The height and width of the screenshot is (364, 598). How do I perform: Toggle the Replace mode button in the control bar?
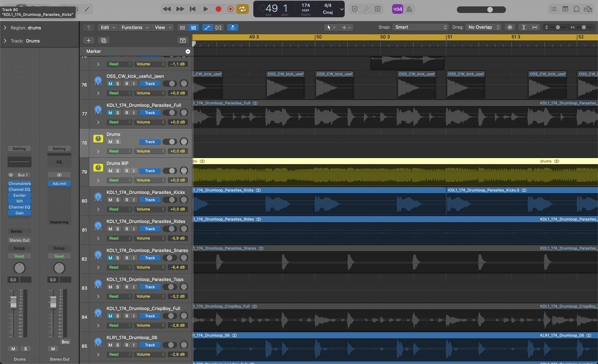[x=355, y=9]
